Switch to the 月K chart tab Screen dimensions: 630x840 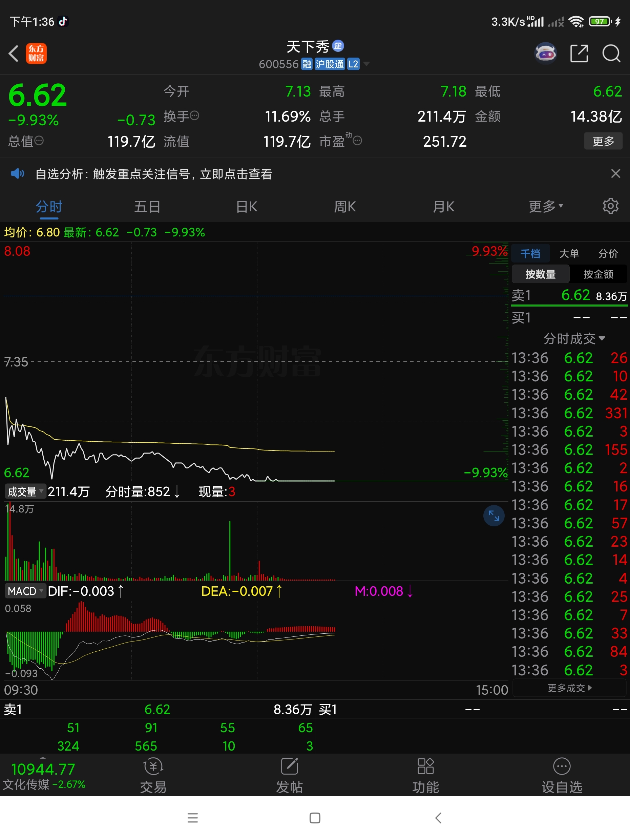click(444, 207)
